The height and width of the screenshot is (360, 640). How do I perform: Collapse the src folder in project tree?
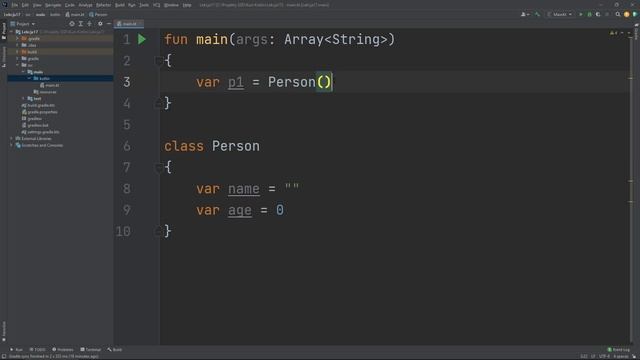(x=17, y=65)
